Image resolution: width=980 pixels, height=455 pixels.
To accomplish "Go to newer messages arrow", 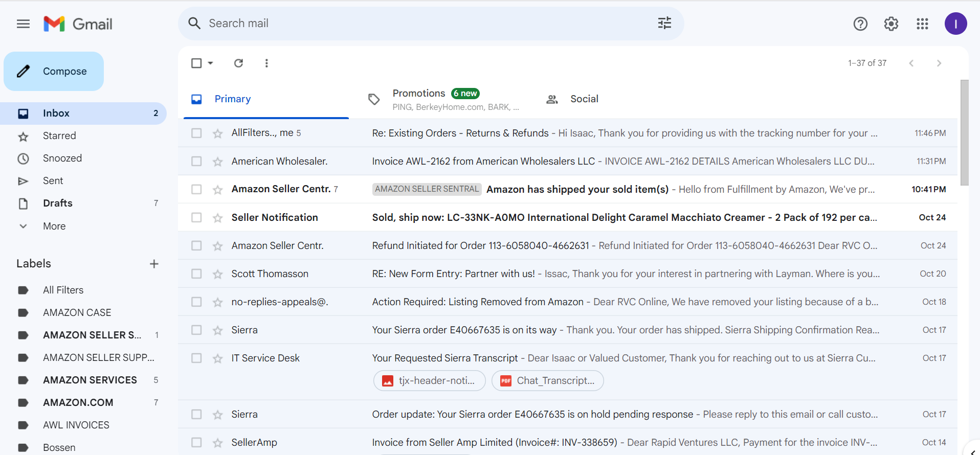I will click(911, 63).
